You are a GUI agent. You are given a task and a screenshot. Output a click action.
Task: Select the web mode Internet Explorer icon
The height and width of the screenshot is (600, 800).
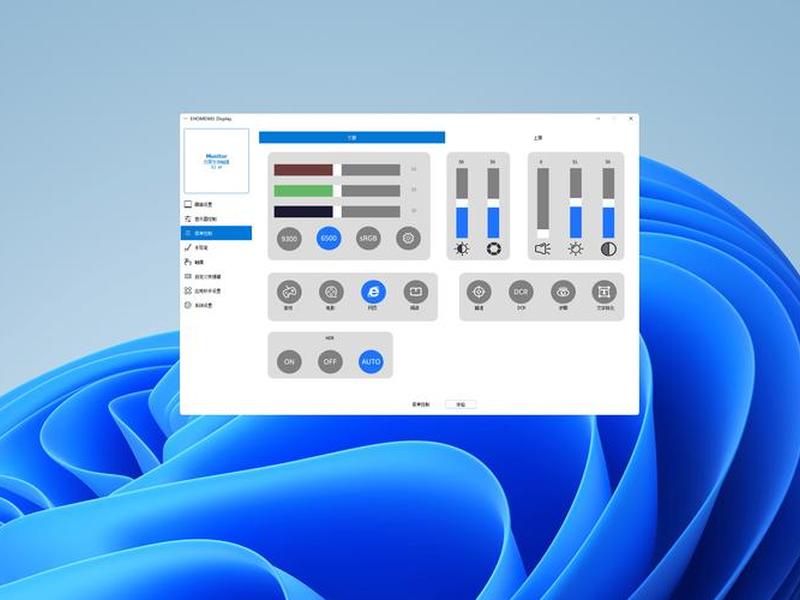(373, 292)
